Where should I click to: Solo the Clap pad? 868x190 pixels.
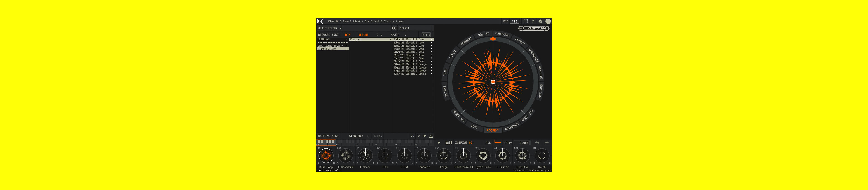(x=377, y=163)
